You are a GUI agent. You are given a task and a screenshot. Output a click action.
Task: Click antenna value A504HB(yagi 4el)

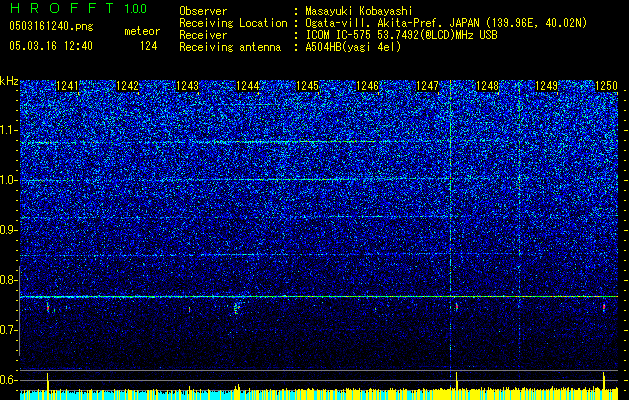353,47
